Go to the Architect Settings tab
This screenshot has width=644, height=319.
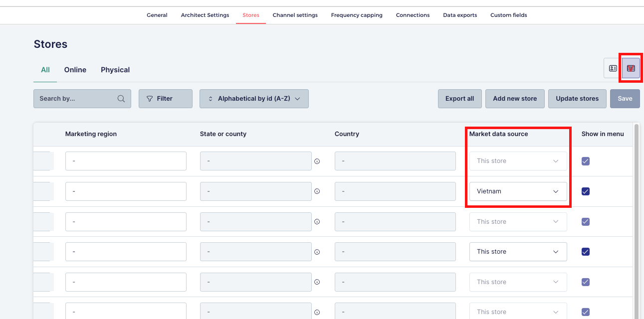pos(205,15)
